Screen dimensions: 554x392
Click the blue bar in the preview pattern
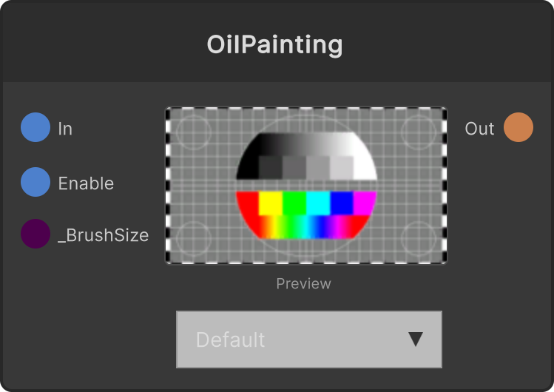click(x=342, y=203)
